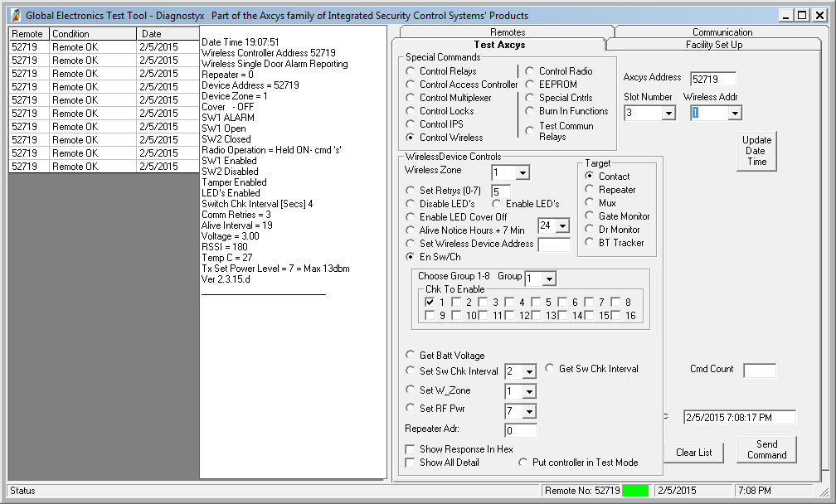The height and width of the screenshot is (504, 836).
Task: Click Set Retrys value field
Action: pyautogui.click(x=501, y=191)
